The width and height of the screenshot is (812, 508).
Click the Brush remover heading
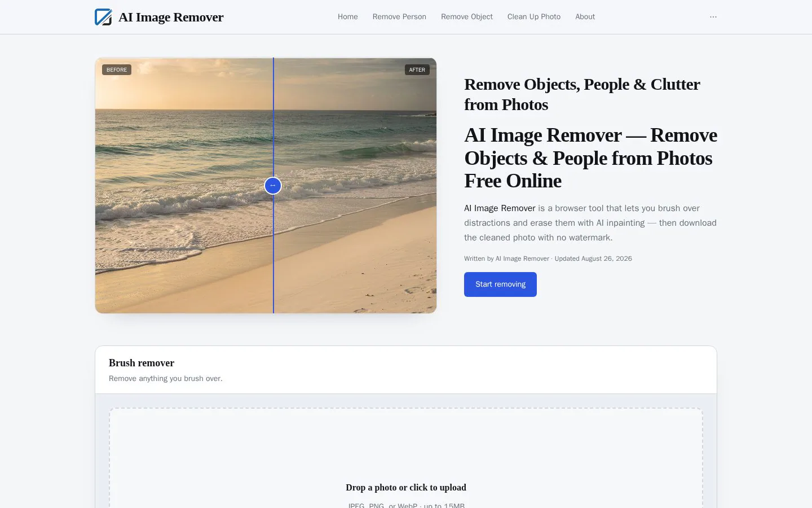pos(142,363)
